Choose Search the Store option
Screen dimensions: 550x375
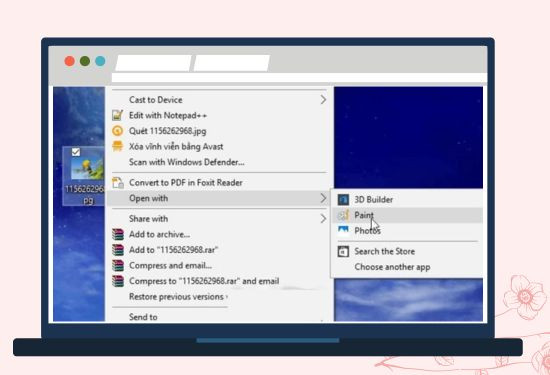(408, 252)
